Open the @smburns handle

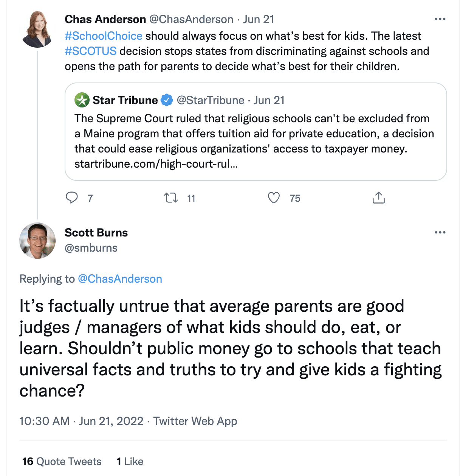91,248
